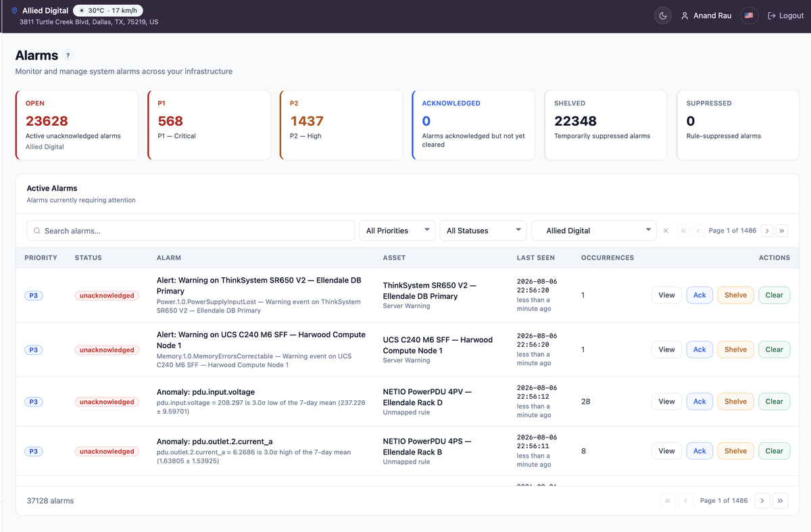Click the help question mark beside Alarms
Viewport: 811px width, 532px height.
point(68,55)
